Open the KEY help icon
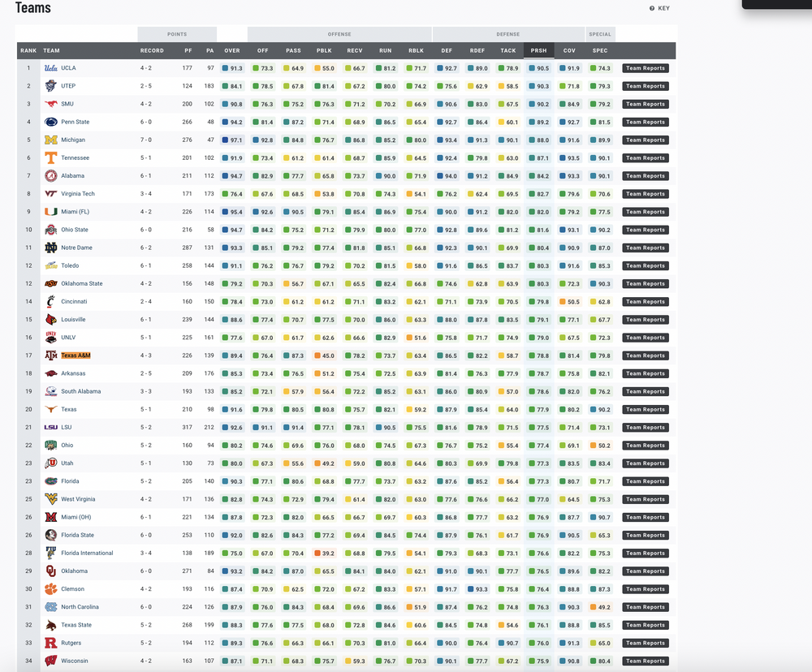This screenshot has width=812, height=672. (656, 8)
